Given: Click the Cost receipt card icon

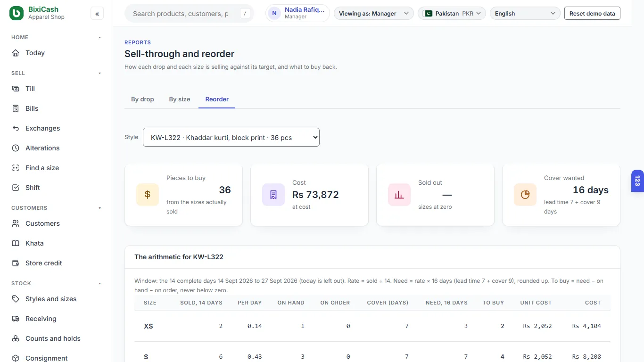Looking at the screenshot, I should pos(273,195).
